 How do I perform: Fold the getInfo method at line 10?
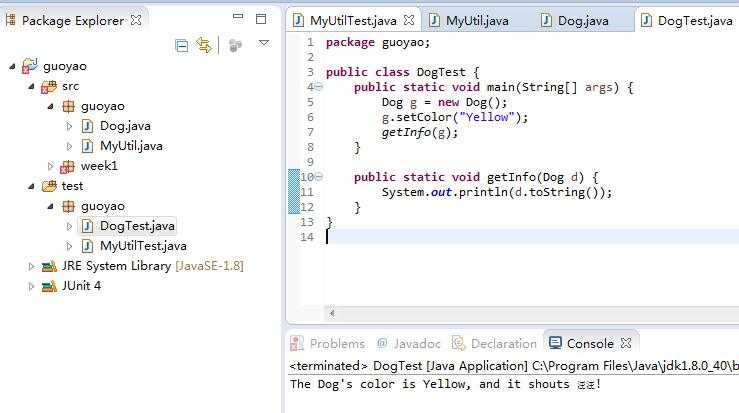coord(319,177)
